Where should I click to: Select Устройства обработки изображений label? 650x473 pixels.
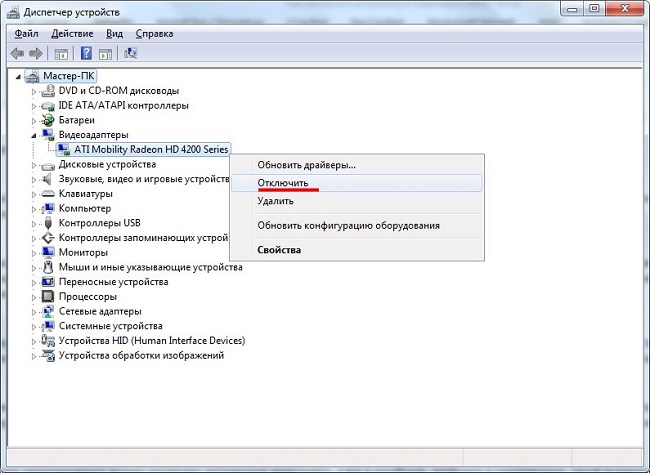(x=141, y=356)
